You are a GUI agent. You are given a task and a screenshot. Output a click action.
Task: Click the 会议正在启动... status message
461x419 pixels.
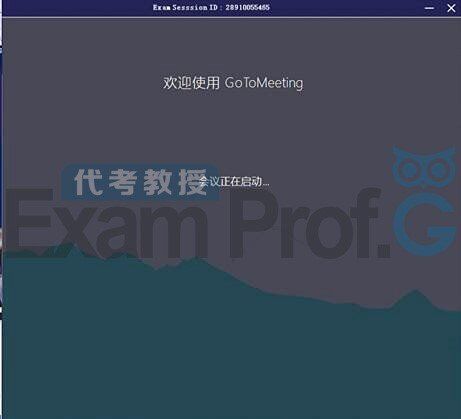[234, 182]
